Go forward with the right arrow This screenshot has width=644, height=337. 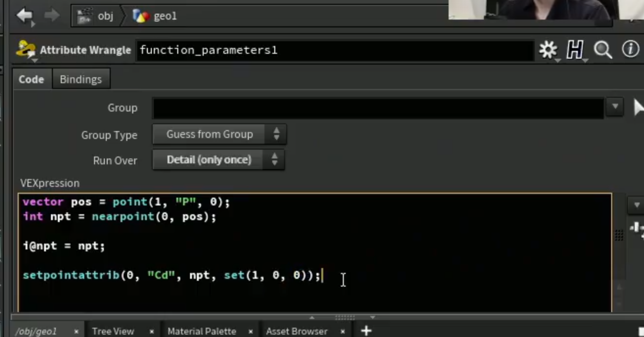(51, 16)
